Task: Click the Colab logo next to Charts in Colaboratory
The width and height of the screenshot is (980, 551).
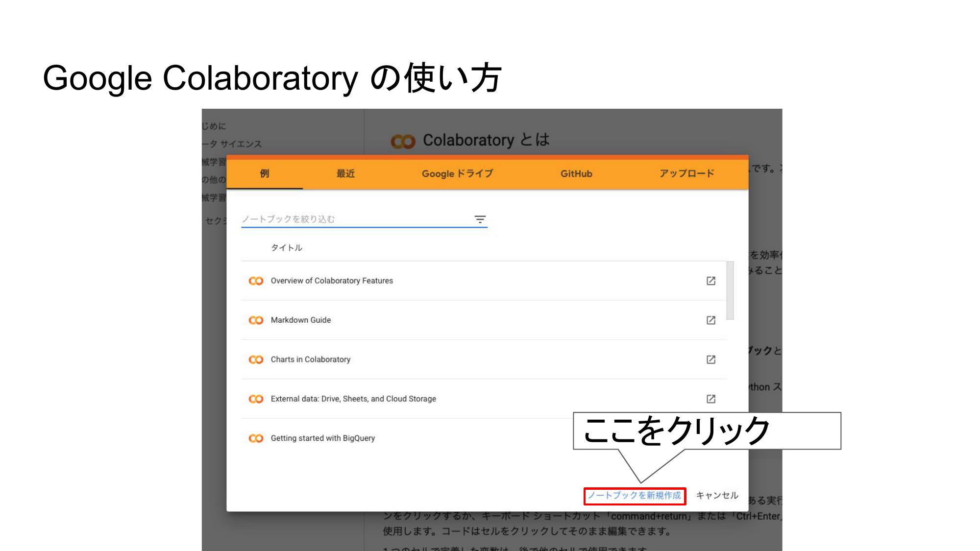Action: tap(256, 359)
